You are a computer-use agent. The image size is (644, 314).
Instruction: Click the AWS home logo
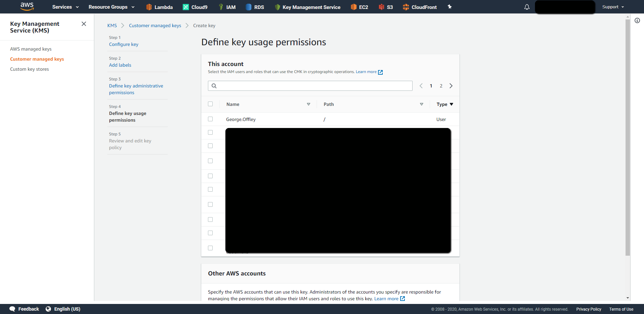[27, 7]
